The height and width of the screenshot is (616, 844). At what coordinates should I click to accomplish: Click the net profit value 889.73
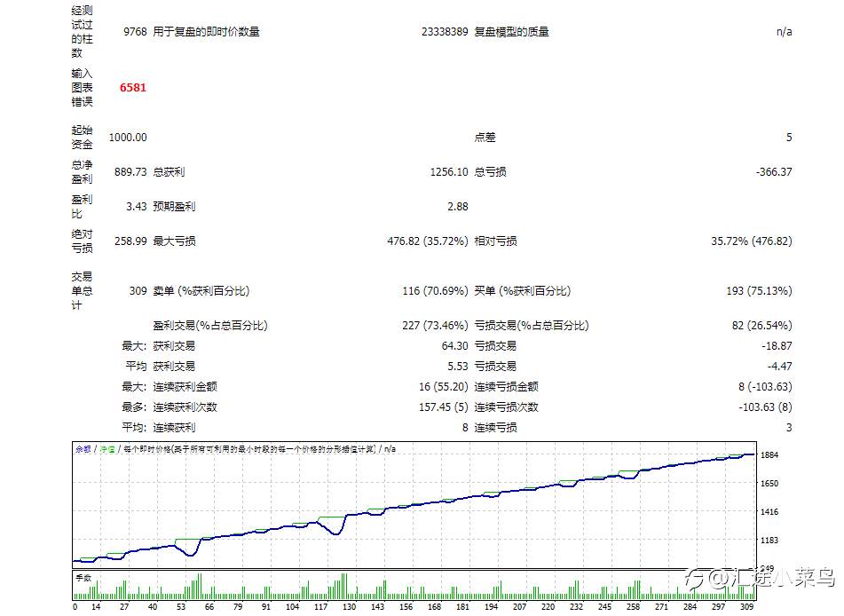pos(130,172)
